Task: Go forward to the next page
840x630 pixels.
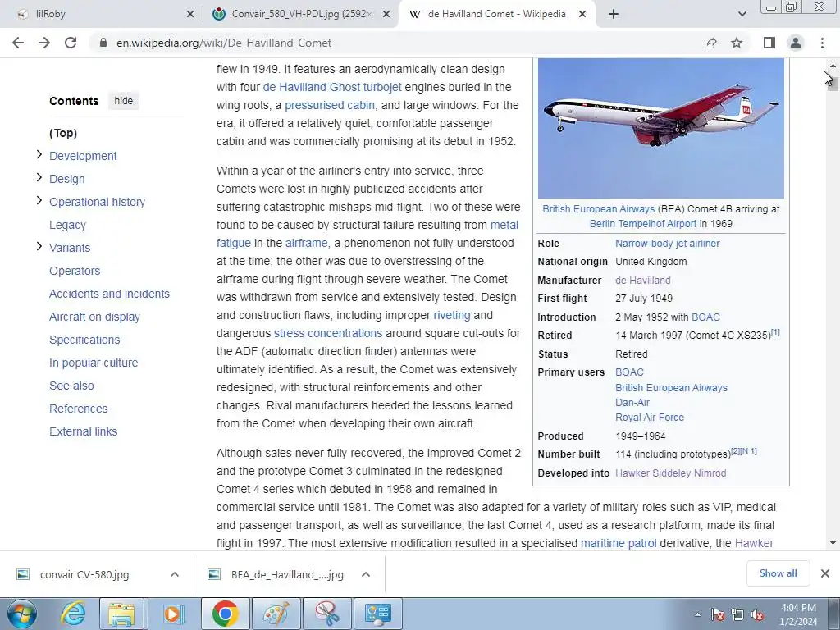Action: pyautogui.click(x=44, y=43)
